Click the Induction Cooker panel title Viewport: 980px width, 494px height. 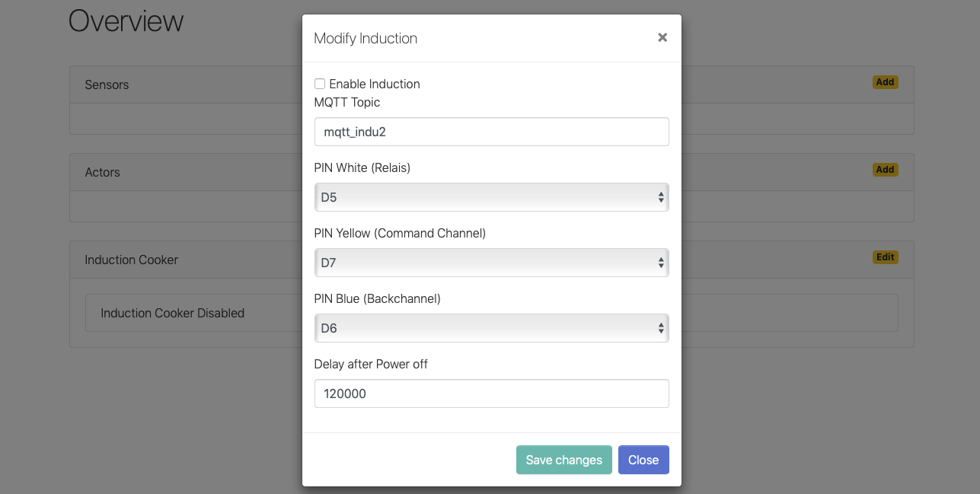click(x=131, y=260)
